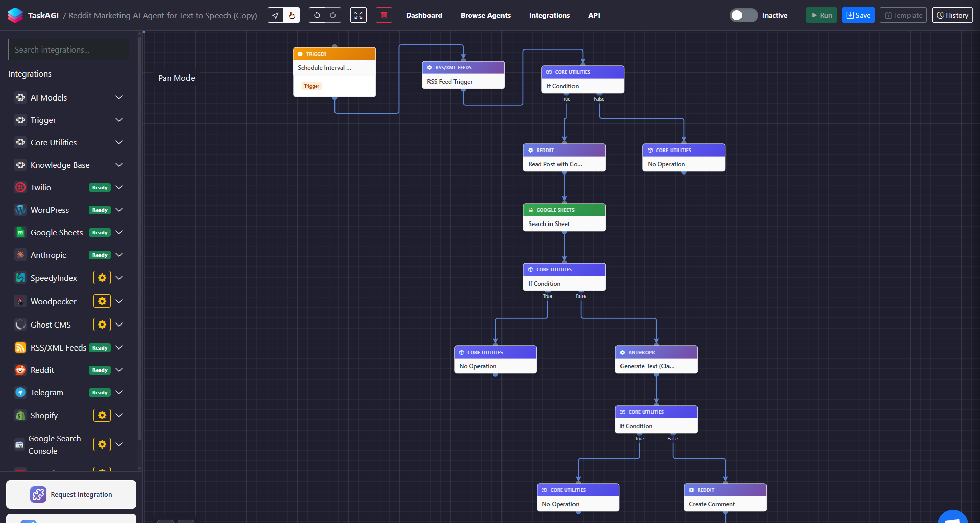Save the workflow with Save button
The width and height of the screenshot is (980, 523).
858,15
